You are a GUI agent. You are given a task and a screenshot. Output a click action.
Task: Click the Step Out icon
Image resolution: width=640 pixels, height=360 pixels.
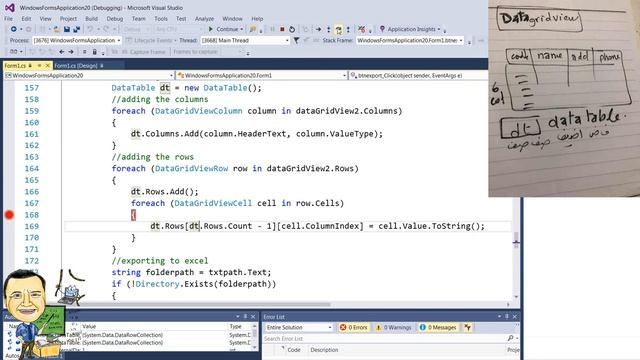[348, 29]
